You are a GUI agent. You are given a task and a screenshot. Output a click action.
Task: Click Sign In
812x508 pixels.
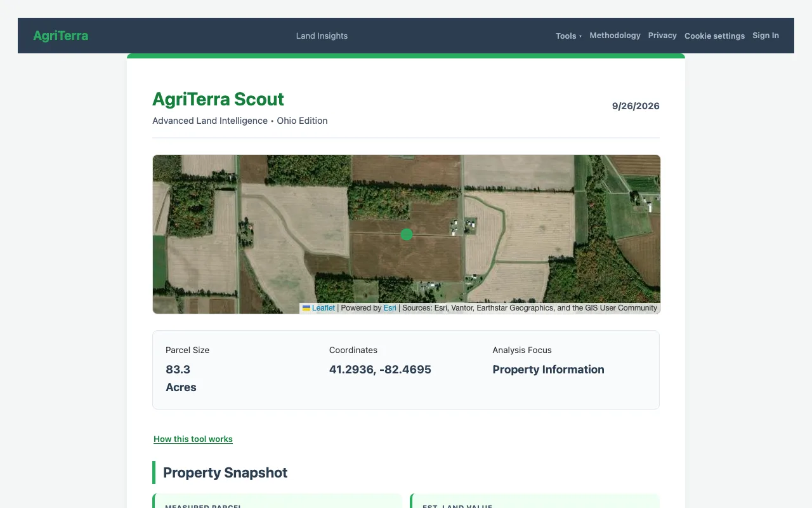coord(766,36)
